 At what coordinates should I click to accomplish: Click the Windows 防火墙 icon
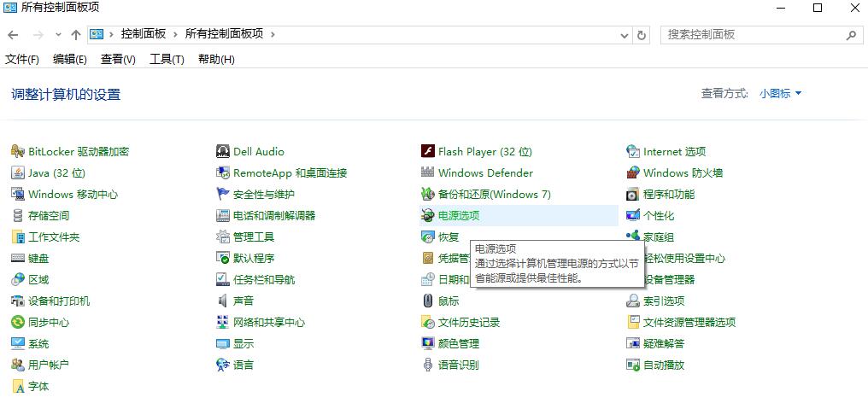(633, 172)
